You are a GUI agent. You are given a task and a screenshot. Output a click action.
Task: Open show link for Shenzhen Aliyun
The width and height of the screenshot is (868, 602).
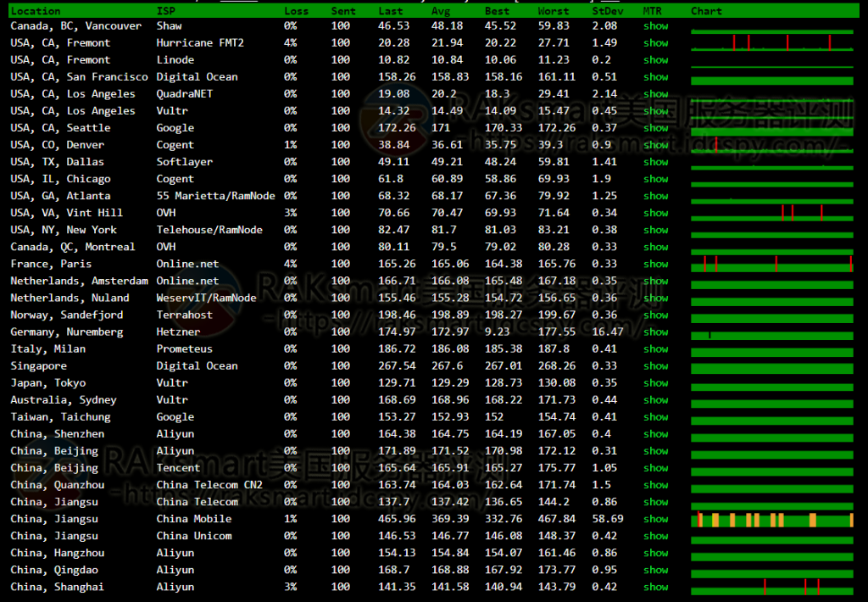tap(655, 433)
